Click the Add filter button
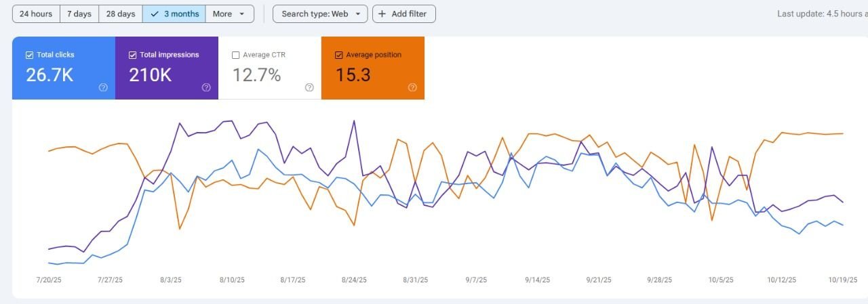The height and width of the screenshot is (304, 868). (404, 14)
